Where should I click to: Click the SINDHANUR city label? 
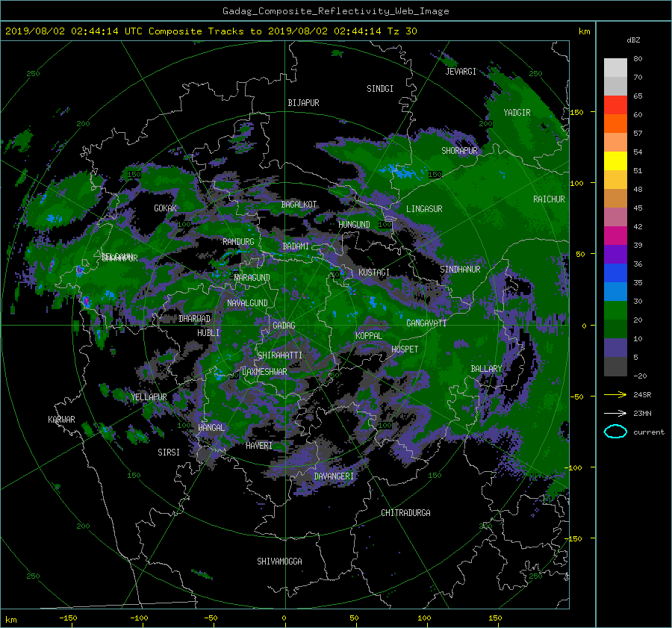point(460,270)
